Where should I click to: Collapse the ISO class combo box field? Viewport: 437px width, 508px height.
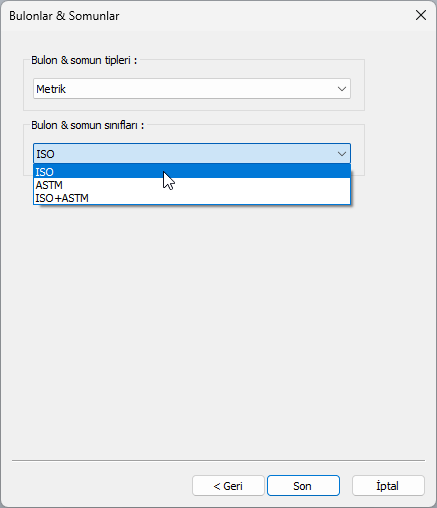click(x=192, y=154)
